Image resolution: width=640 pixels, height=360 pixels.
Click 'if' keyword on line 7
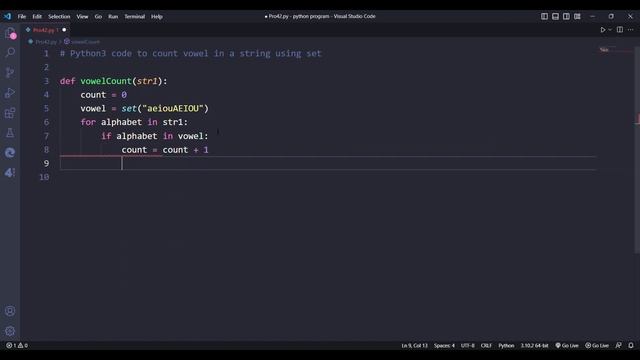(106, 136)
